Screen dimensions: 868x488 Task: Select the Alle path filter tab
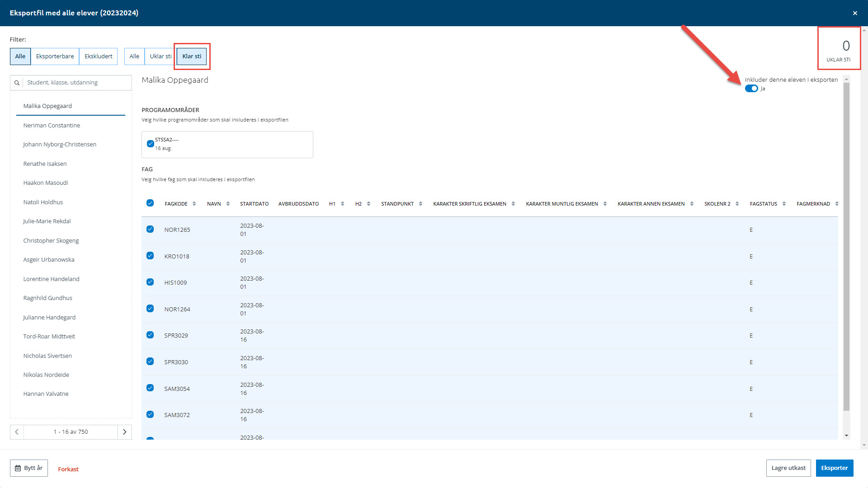[134, 56]
